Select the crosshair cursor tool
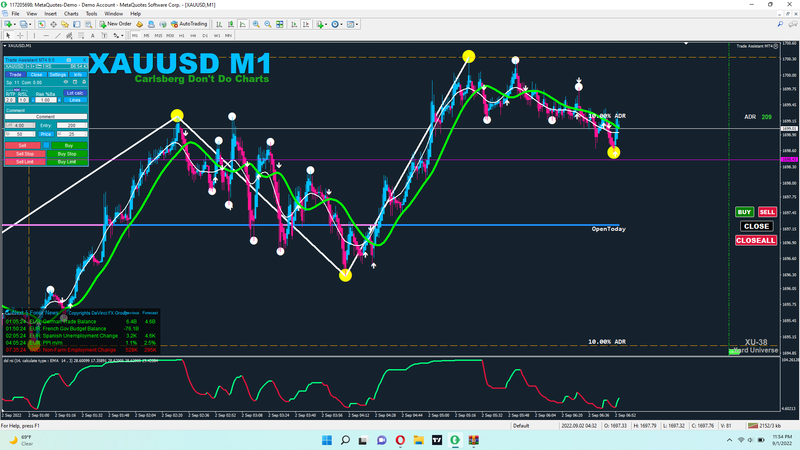Screen dimensions: 800x450 coord(20,36)
